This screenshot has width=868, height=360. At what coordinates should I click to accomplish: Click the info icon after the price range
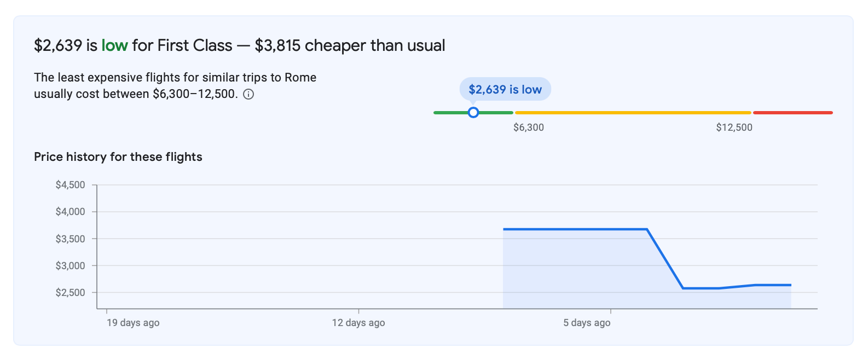[248, 94]
